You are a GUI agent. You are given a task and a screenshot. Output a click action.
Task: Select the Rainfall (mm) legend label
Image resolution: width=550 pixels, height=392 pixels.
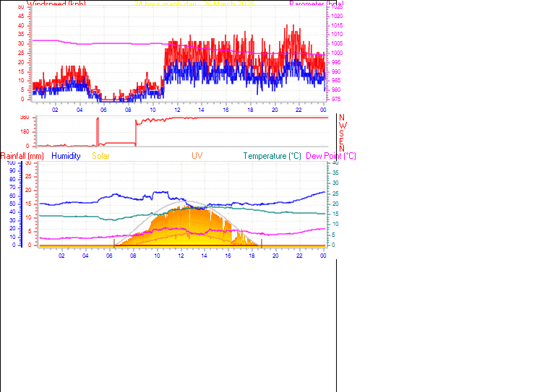pos(22,156)
